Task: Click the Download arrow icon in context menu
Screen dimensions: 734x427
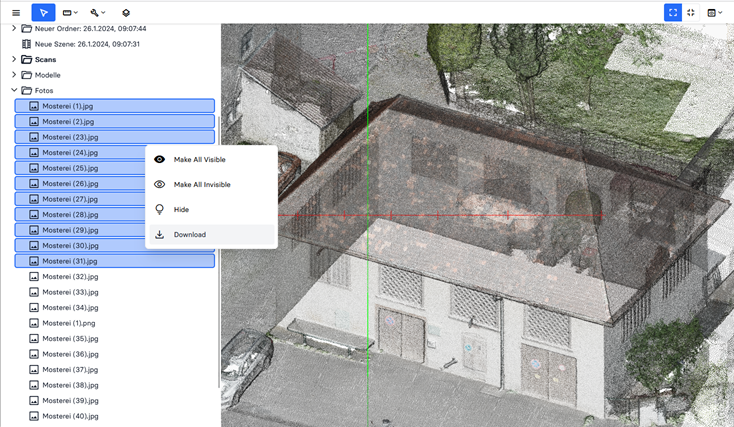Action: (159, 235)
